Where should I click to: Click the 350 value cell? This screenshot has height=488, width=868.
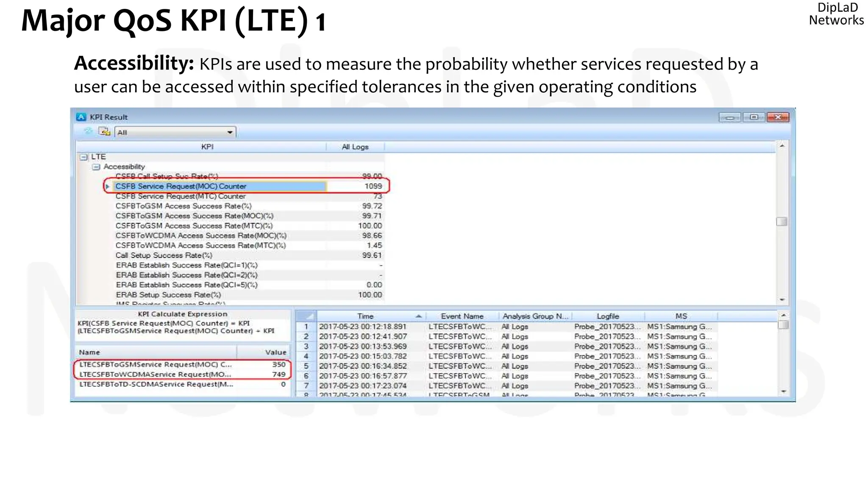[264, 364]
